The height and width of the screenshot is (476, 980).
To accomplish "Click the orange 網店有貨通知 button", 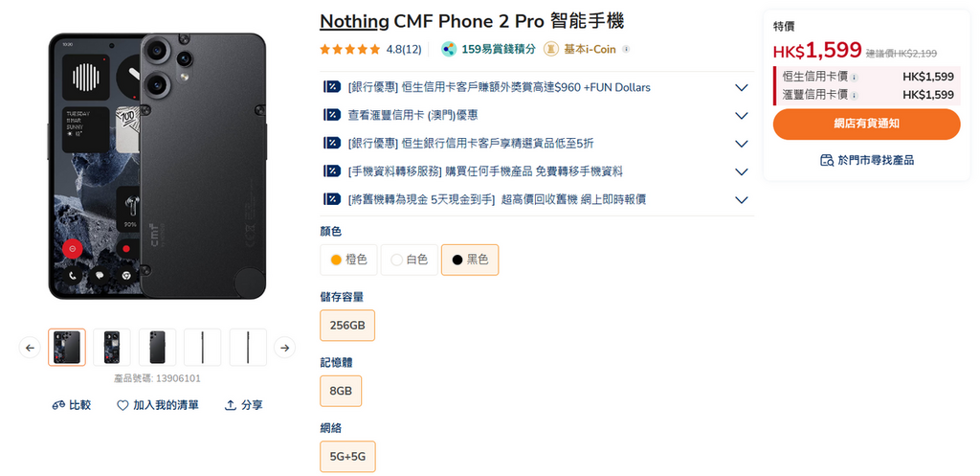I will tap(866, 124).
